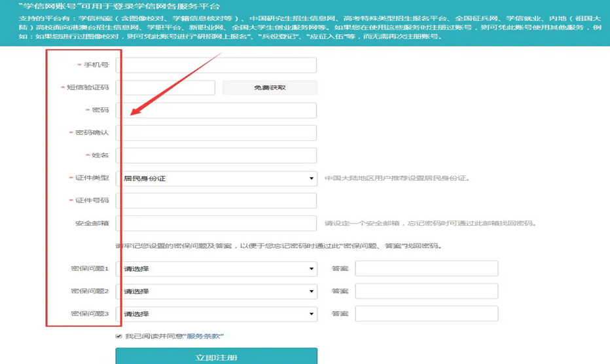Uncheck the 我已阅读并同意 agreement checkbox
Screen dimensions: 610x364
pos(118,337)
